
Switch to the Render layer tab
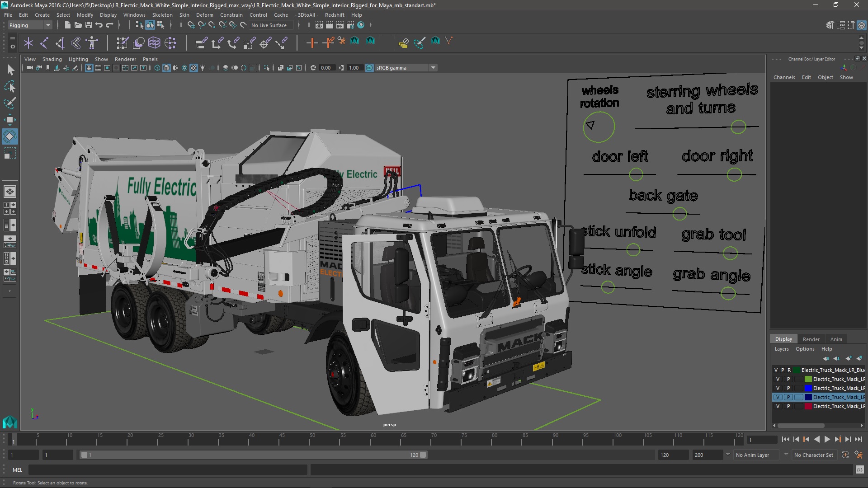(x=811, y=339)
